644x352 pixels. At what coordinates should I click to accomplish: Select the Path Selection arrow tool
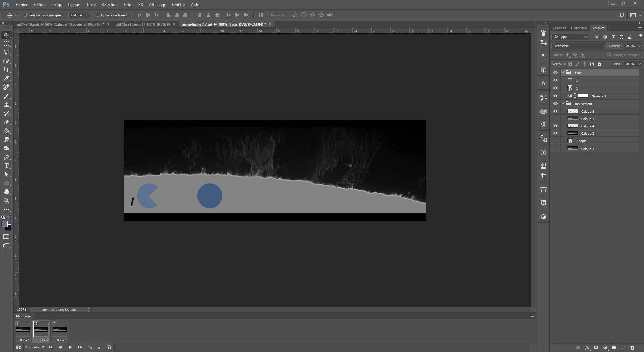pos(6,174)
